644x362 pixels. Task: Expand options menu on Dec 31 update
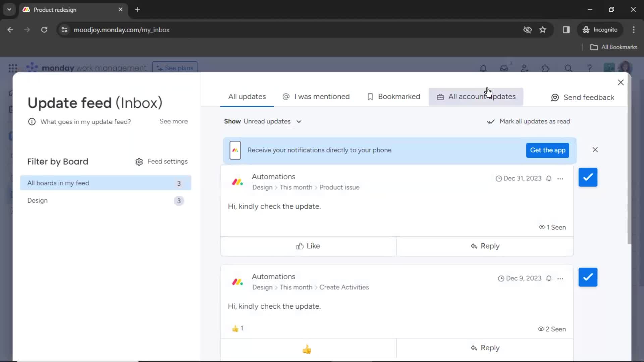click(x=561, y=179)
